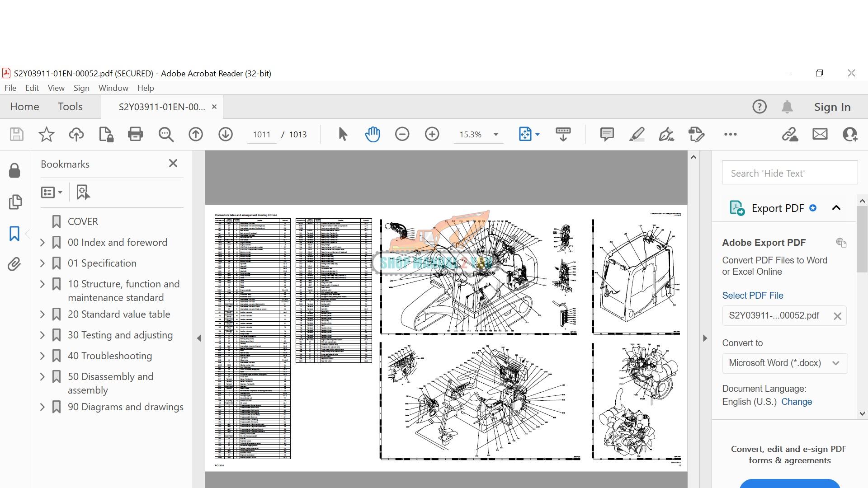Share a link to this file
Viewport: 868px width, 488px height.
pos(790,134)
